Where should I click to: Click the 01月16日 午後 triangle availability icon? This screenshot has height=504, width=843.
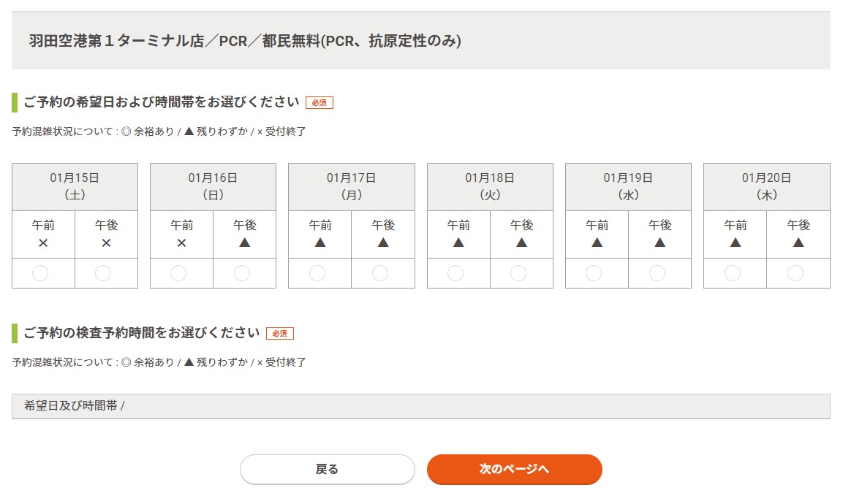pos(244,243)
